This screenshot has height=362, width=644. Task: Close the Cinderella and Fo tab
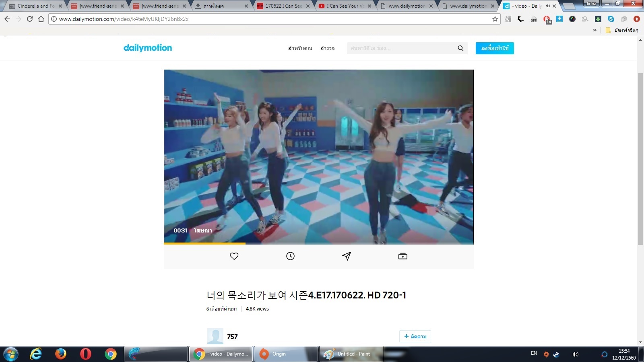coord(60,6)
